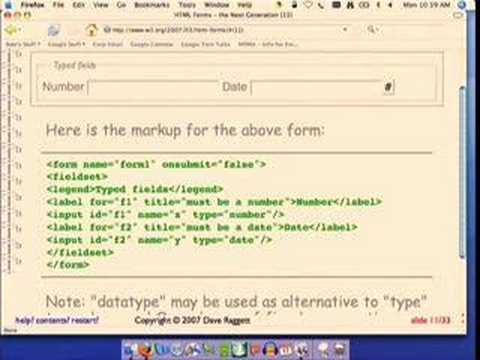The image size is (480, 360).
Task: Click the Spotlight icon in the menu bar
Action: (461, 5)
